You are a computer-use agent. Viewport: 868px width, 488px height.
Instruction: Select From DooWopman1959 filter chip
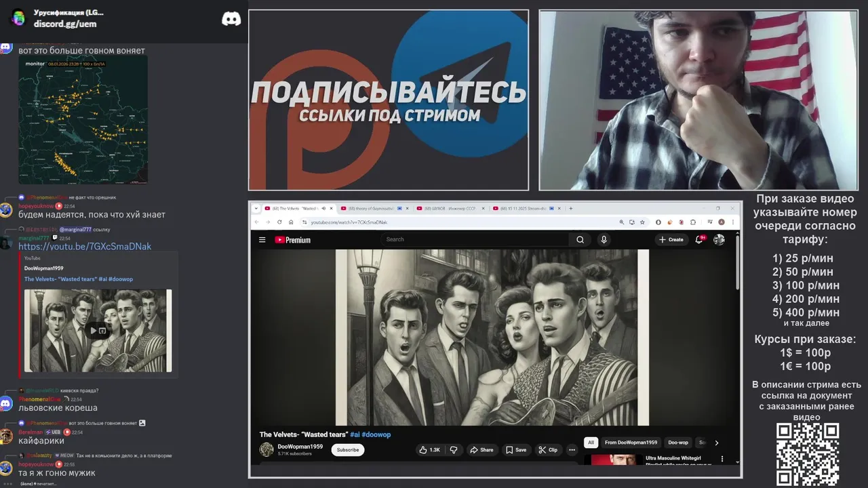click(x=631, y=443)
